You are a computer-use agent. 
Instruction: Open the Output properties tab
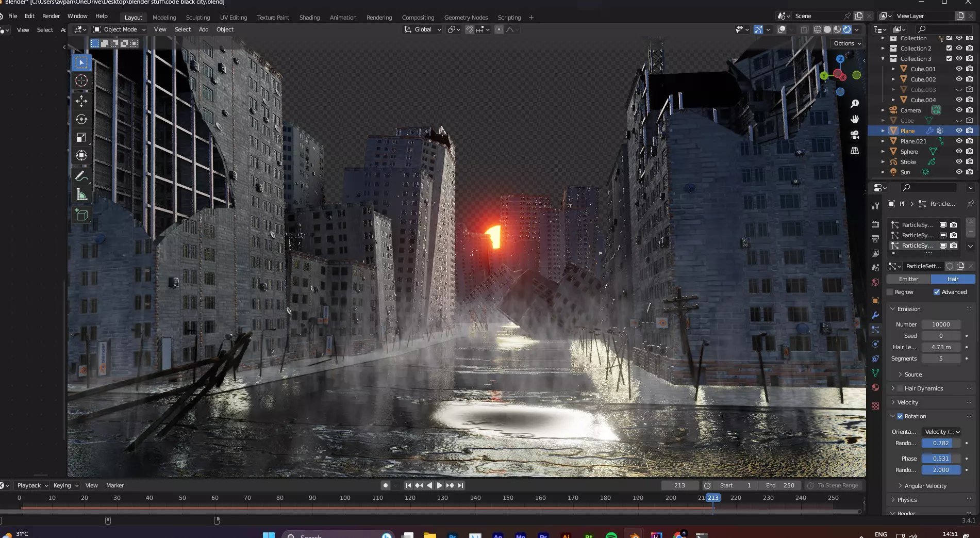coord(875,239)
